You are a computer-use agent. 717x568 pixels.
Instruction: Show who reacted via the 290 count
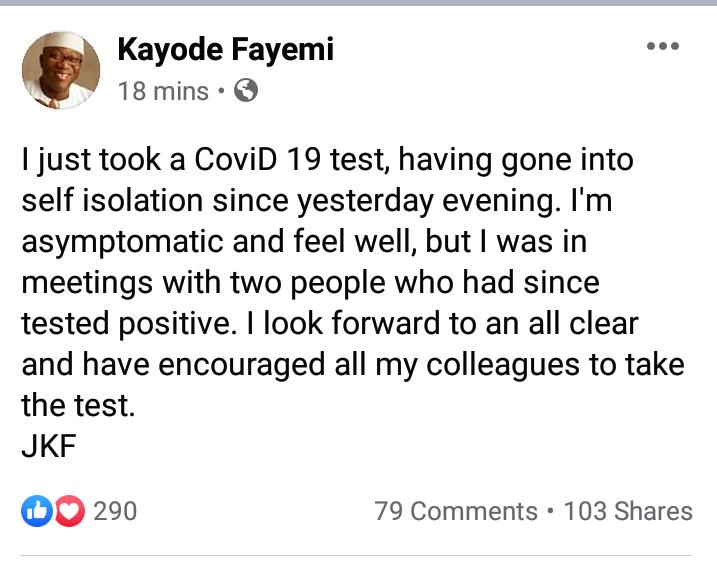point(115,511)
